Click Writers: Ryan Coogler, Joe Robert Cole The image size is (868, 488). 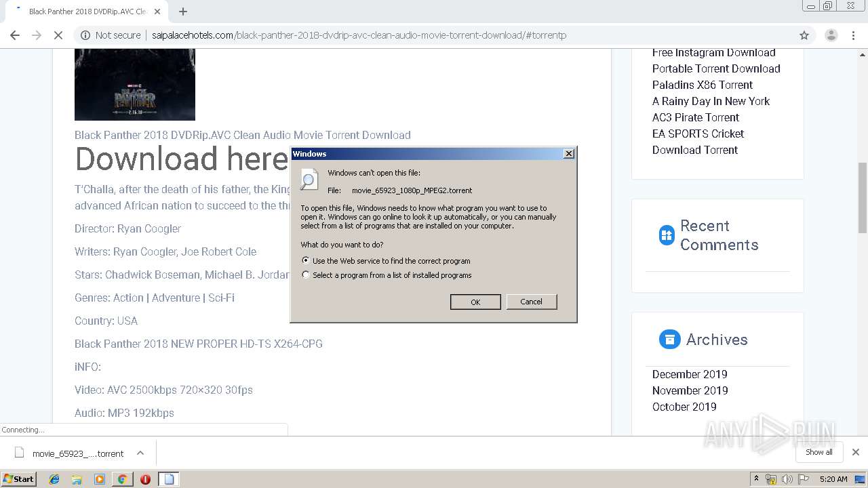(165, 251)
